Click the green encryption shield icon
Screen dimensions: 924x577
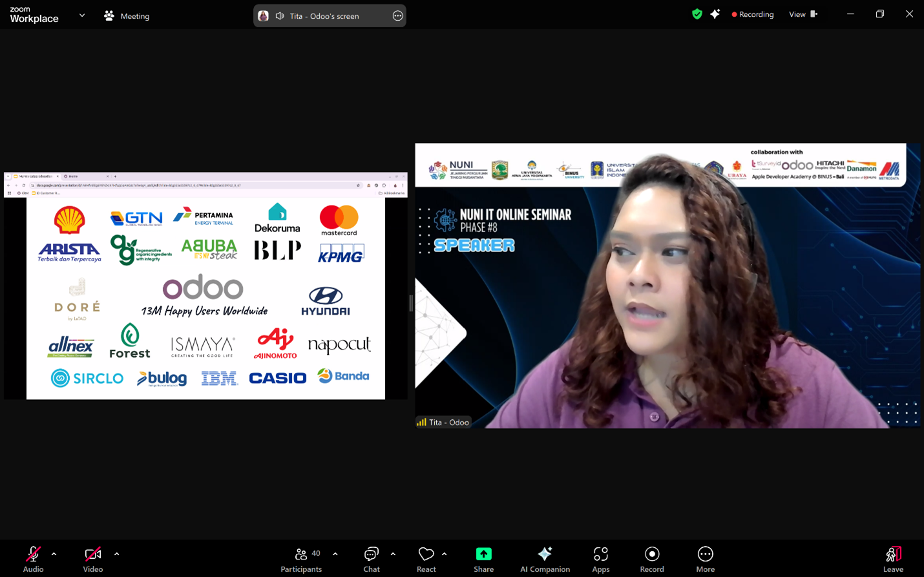pyautogui.click(x=697, y=14)
